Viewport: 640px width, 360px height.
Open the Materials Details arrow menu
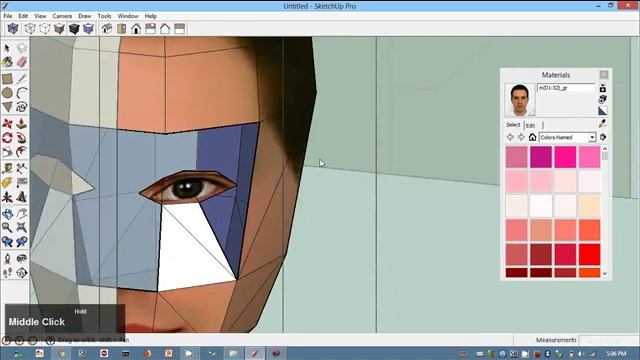click(603, 138)
